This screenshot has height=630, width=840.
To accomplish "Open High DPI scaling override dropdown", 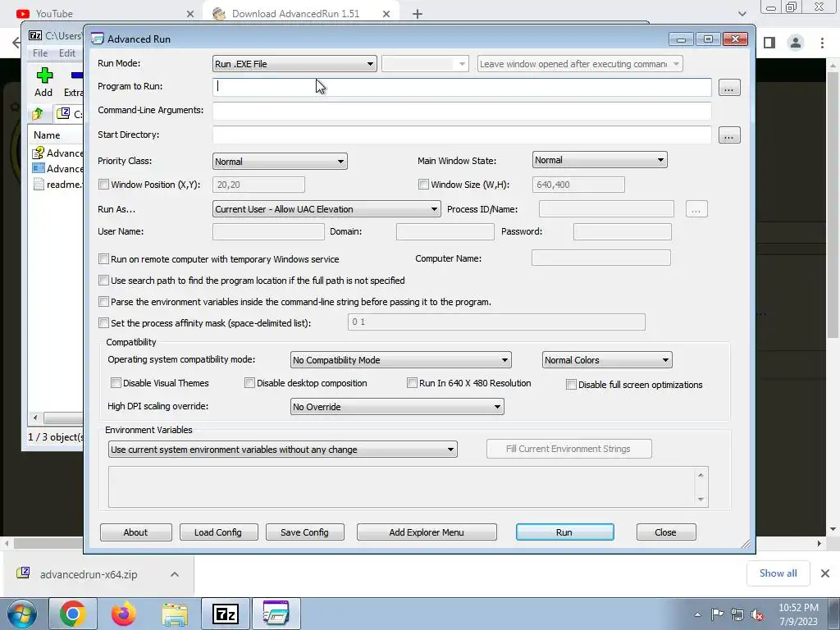I will pyautogui.click(x=397, y=407).
